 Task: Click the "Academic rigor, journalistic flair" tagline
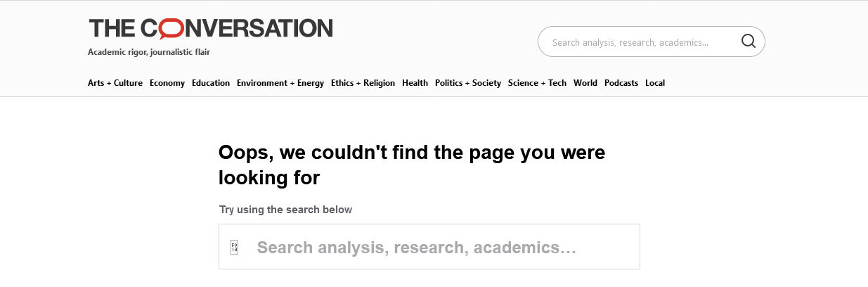tap(149, 52)
